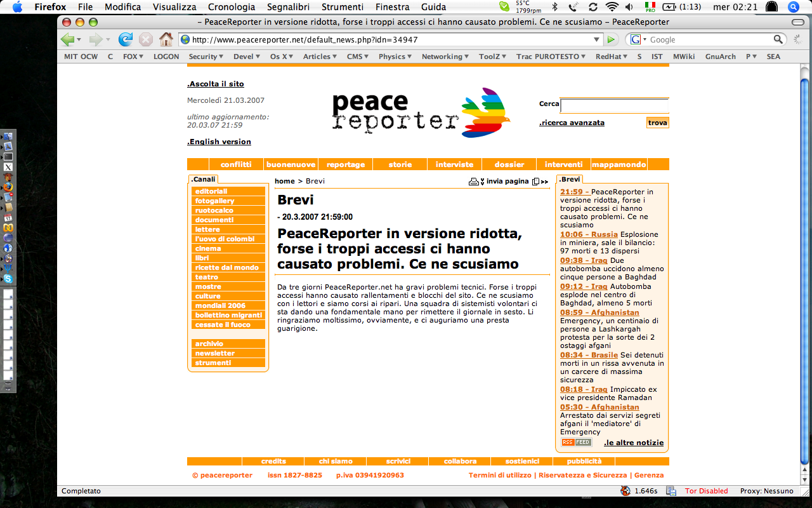This screenshot has width=812, height=508.
Task: Click the trova search button
Action: 657,123
